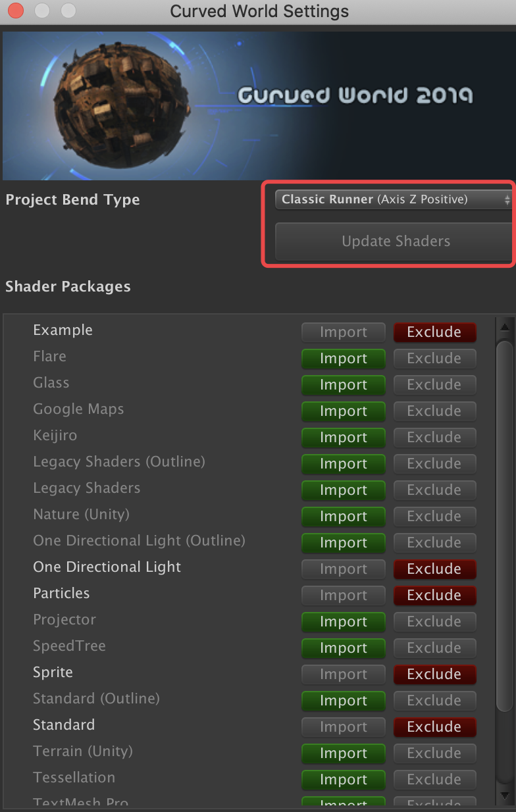Exclude the Google Maps shader package
Viewport: 516px width, 812px height.
click(x=434, y=411)
